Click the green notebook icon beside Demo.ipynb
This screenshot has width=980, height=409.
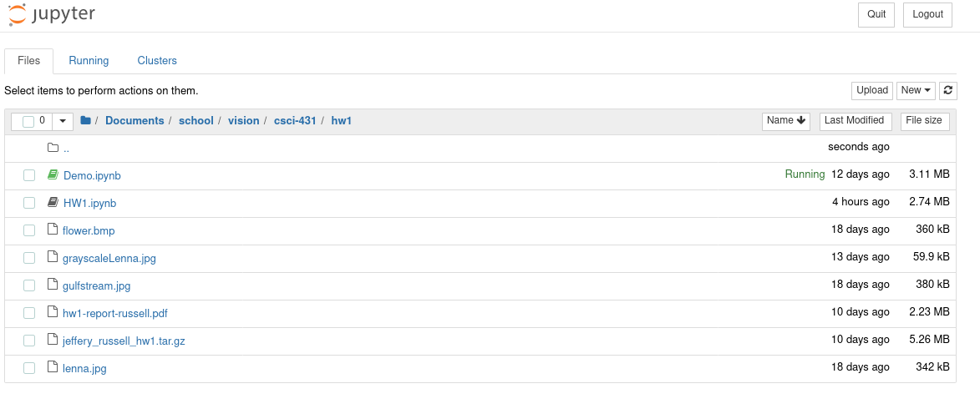[x=53, y=175]
